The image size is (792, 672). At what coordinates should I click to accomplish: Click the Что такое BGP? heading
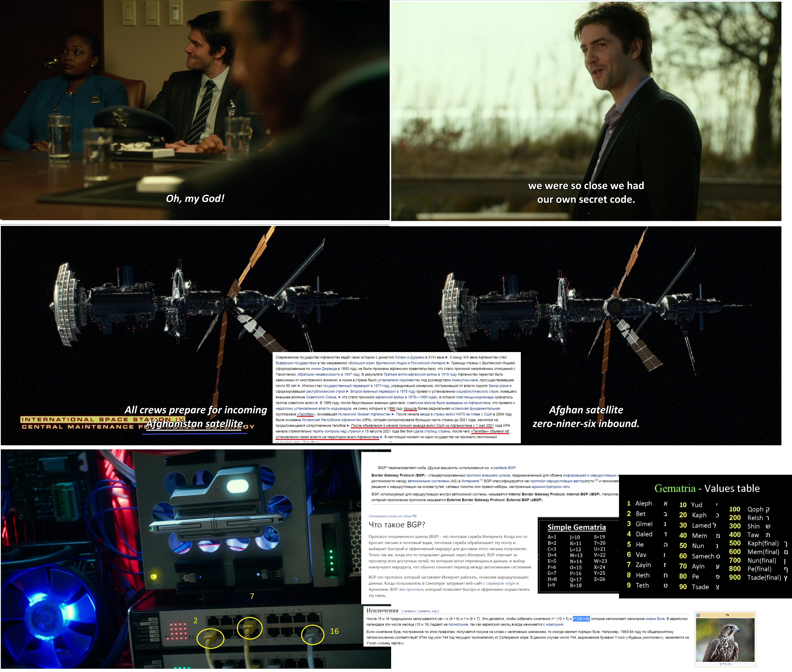pos(397,525)
